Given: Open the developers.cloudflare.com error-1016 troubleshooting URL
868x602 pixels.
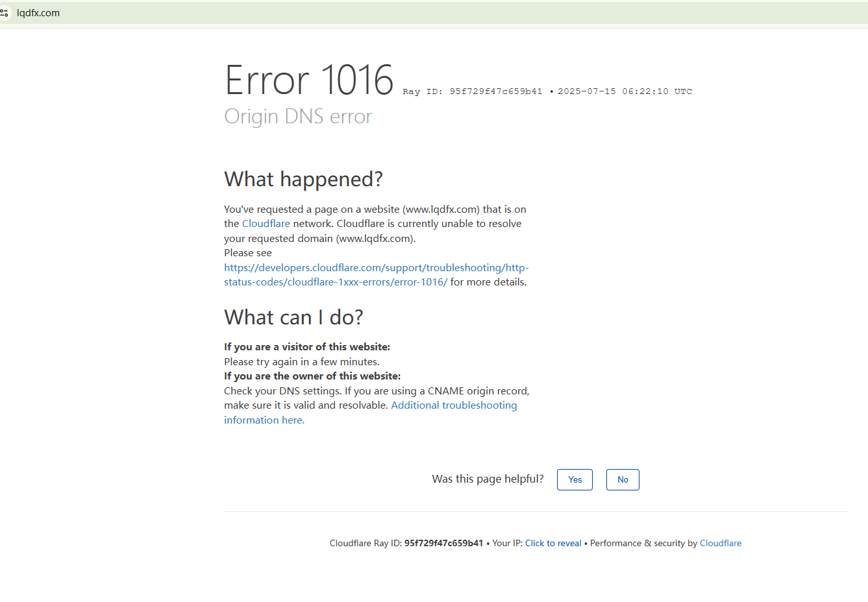Looking at the screenshot, I should (x=377, y=275).
